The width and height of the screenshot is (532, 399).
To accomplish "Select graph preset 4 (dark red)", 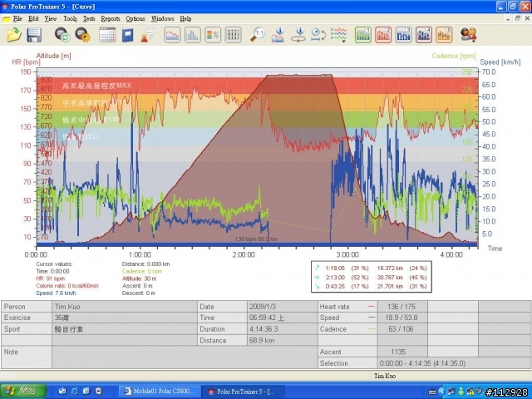I will [424, 35].
